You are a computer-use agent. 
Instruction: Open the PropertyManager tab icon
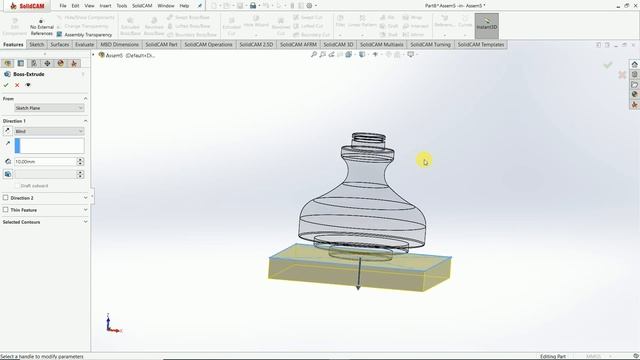coord(21,63)
